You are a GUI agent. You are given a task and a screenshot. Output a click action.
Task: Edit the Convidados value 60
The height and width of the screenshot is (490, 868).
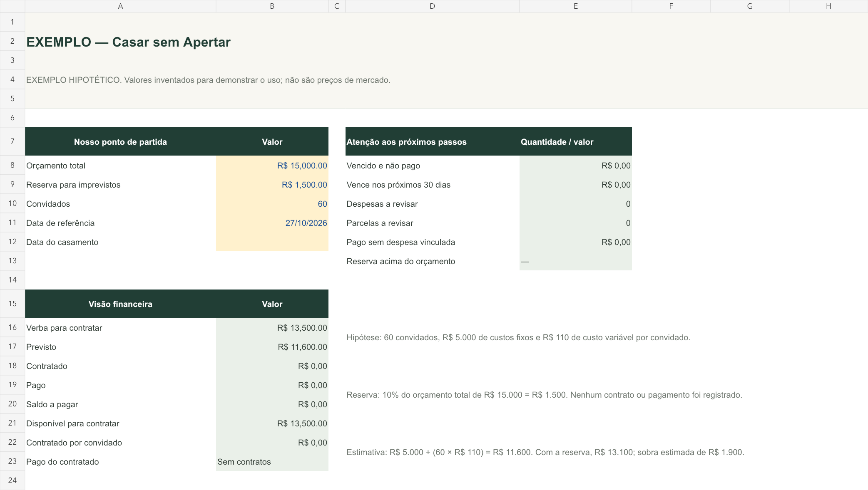click(272, 204)
